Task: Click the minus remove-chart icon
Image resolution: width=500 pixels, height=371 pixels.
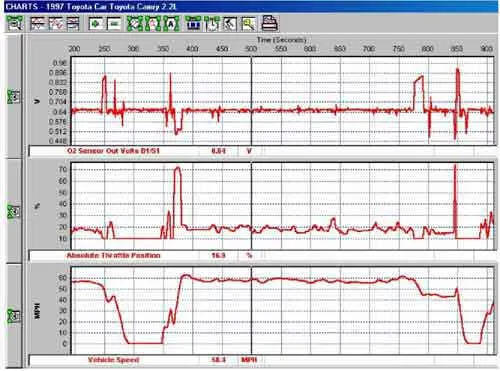Action: [x=114, y=24]
